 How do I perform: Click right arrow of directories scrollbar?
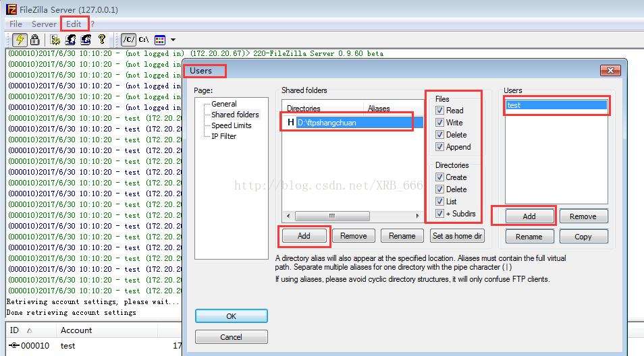point(417,216)
